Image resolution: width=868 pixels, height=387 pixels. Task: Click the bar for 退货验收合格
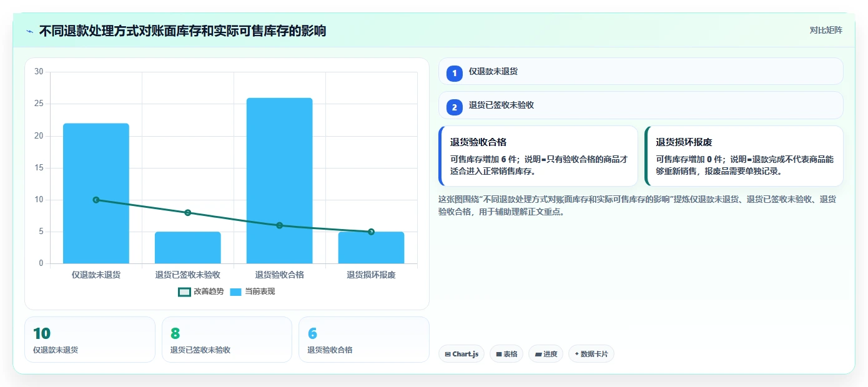coord(280,180)
